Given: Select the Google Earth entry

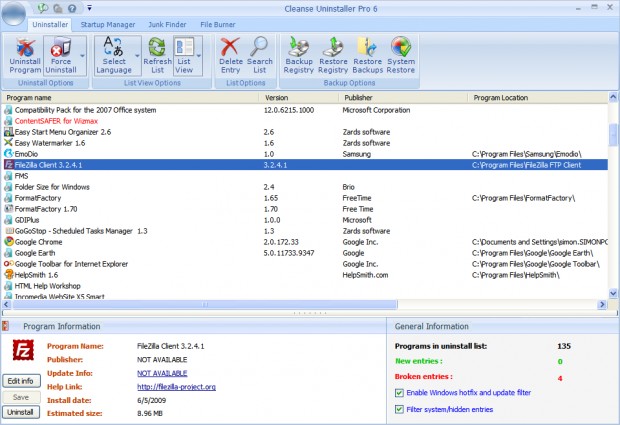Looking at the screenshot, I should [x=35, y=253].
